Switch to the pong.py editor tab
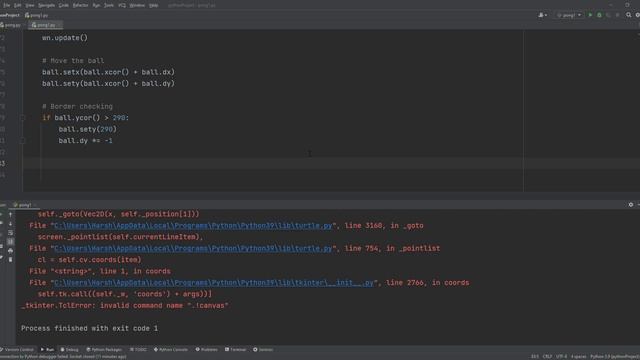 tap(11, 25)
